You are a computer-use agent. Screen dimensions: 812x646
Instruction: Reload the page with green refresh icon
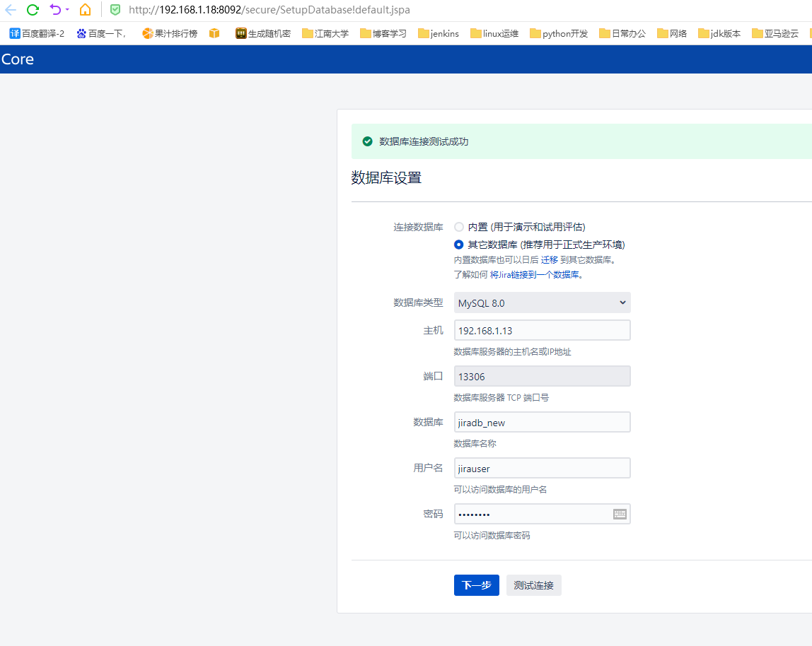33,10
